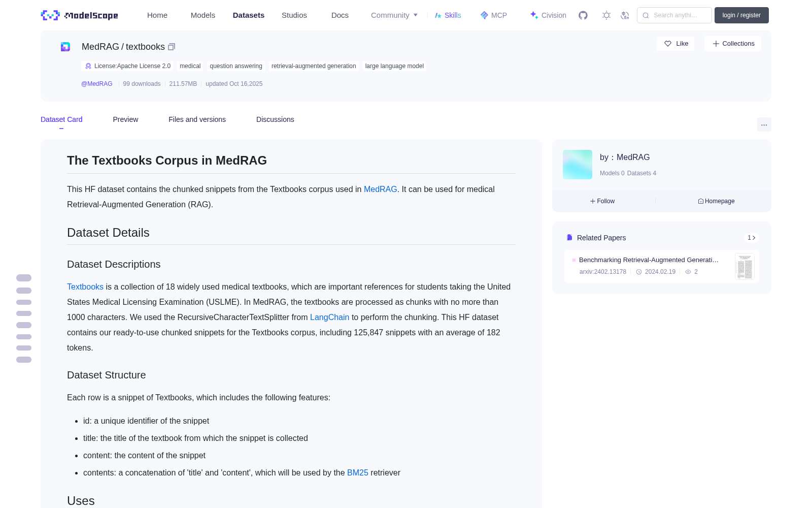
Task: Open the Discussions tab
Action: [275, 119]
